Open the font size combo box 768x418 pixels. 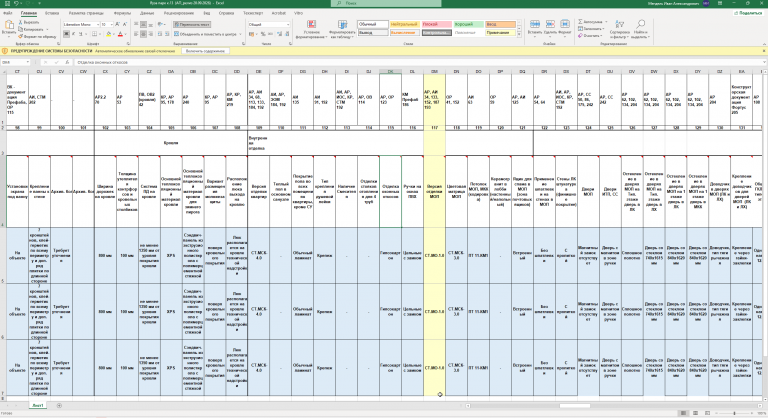coord(107,24)
